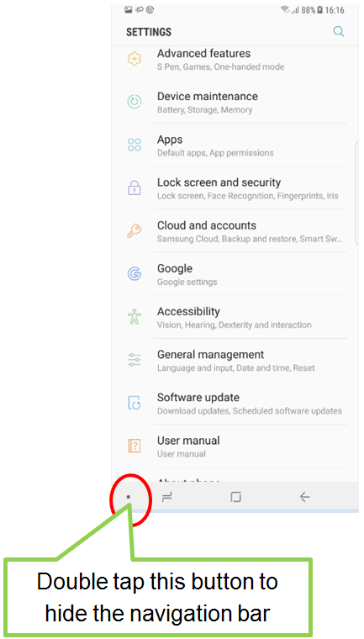Tap the Back arrow in navigation bar

point(304,497)
